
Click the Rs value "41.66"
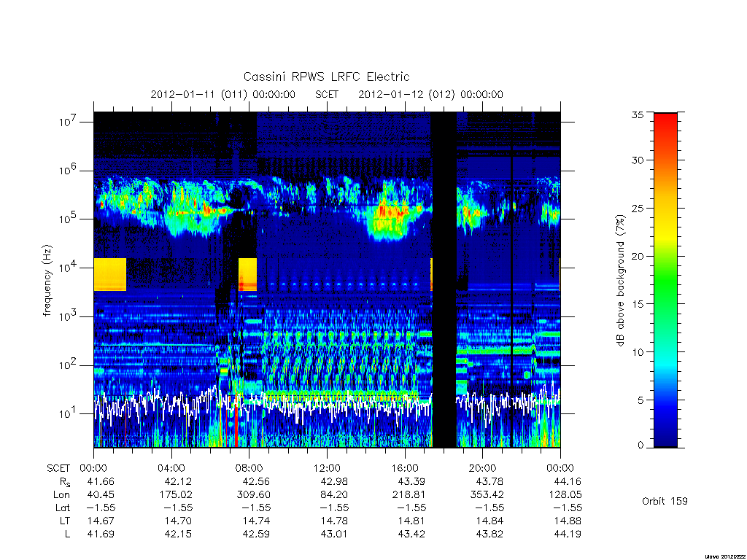point(101,481)
